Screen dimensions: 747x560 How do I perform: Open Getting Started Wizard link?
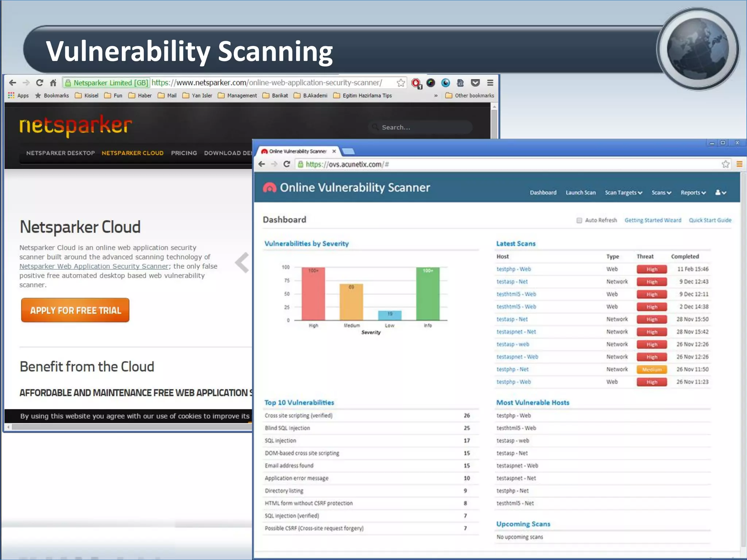653,220
